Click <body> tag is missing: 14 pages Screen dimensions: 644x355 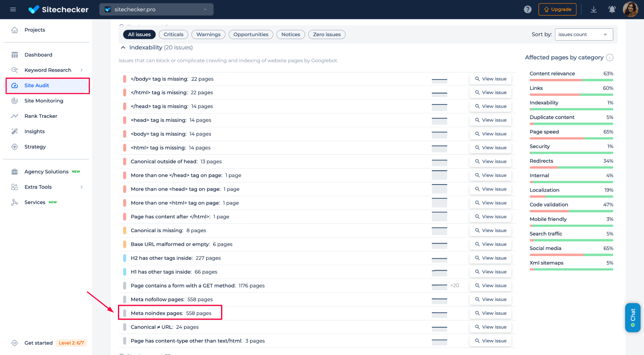(171, 134)
